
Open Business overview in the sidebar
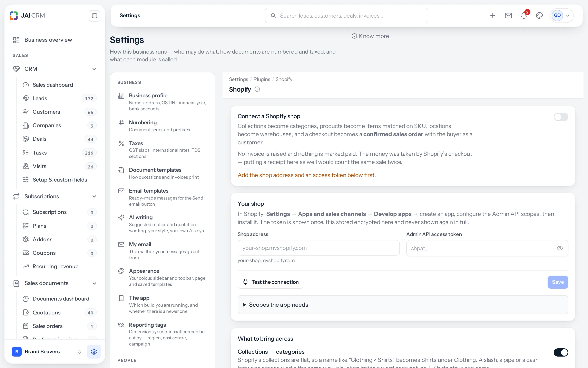(55, 40)
